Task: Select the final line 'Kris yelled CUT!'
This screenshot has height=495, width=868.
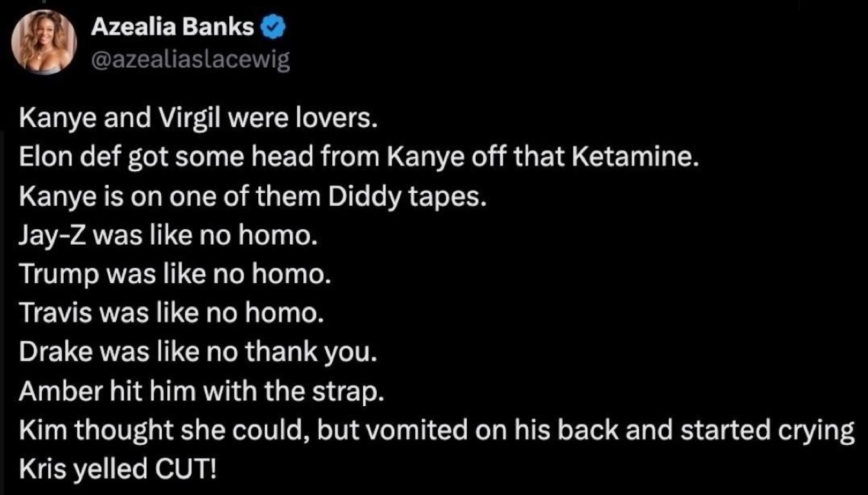Action: pyautogui.click(x=118, y=469)
